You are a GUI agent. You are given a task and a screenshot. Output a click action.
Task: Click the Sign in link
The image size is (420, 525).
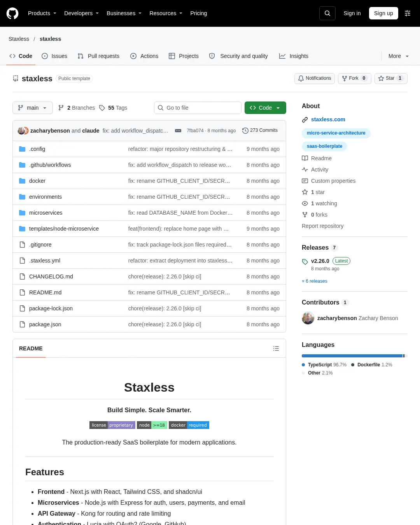click(x=352, y=13)
